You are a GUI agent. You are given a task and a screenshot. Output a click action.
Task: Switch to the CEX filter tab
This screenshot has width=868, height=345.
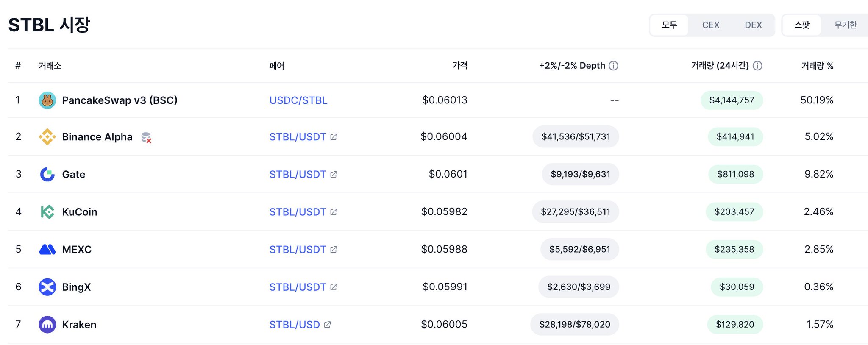tap(711, 25)
